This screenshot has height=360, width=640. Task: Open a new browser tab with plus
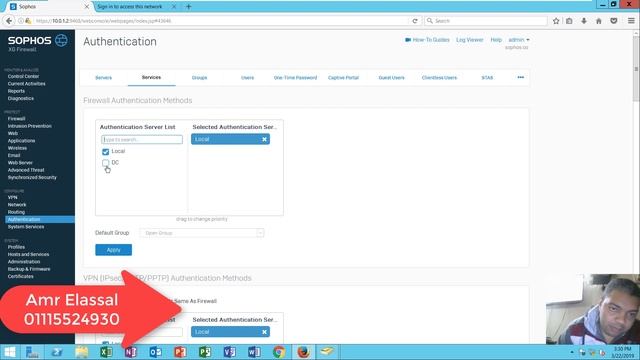click(189, 7)
